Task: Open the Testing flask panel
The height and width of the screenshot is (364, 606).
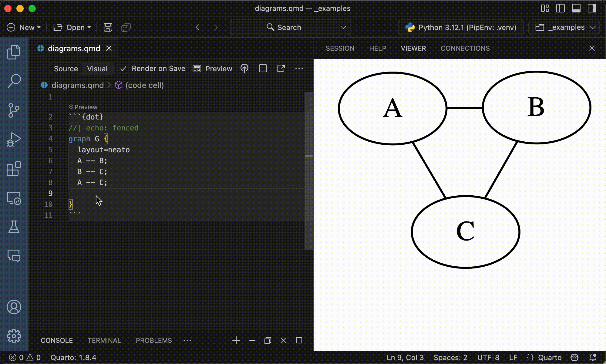Action: pyautogui.click(x=14, y=227)
